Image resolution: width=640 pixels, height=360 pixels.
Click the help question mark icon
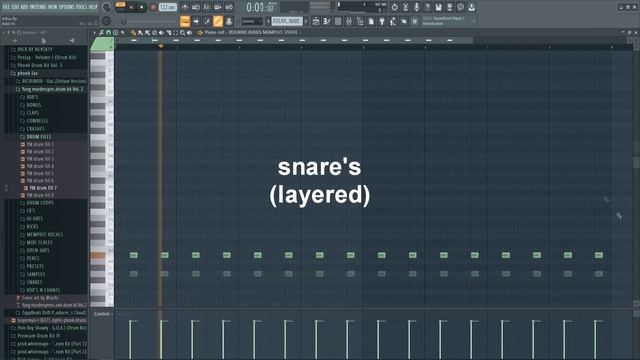(427, 7)
